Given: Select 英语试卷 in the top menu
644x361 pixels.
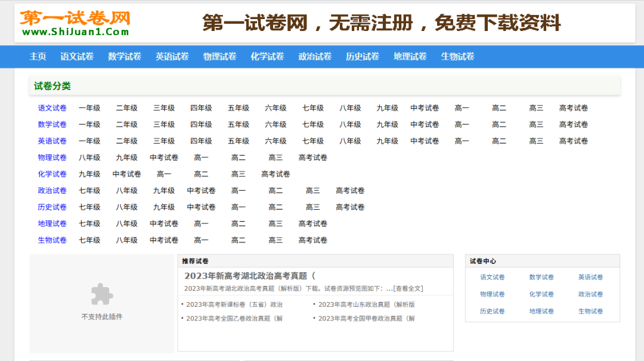Looking at the screenshot, I should [x=172, y=56].
